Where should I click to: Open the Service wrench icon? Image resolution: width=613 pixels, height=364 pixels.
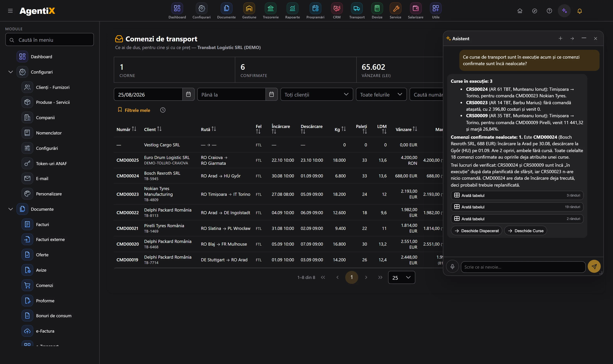coord(395,9)
